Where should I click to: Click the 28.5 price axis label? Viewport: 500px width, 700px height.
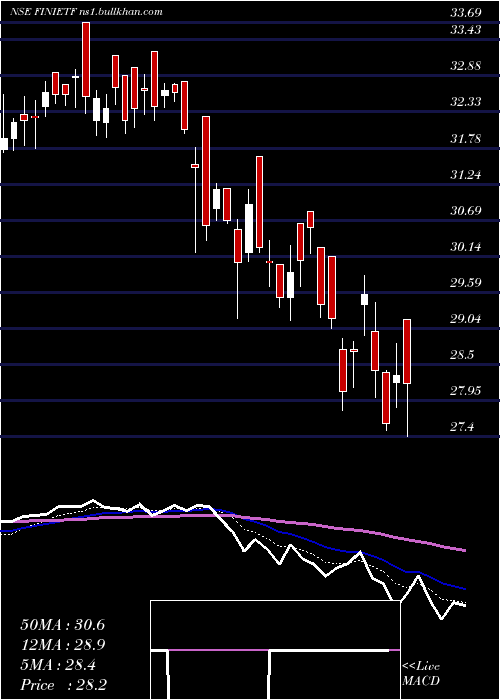pyautogui.click(x=462, y=355)
